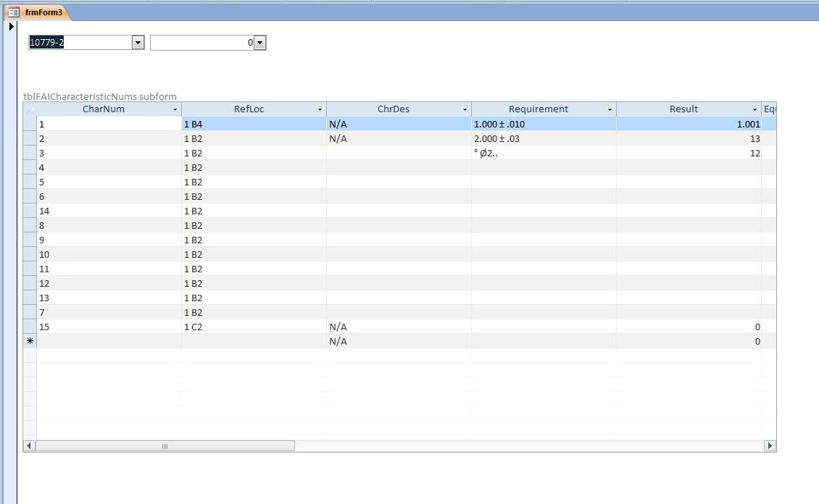The height and width of the screenshot is (504, 819).
Task: Open Result column filter arrow
Action: click(754, 109)
